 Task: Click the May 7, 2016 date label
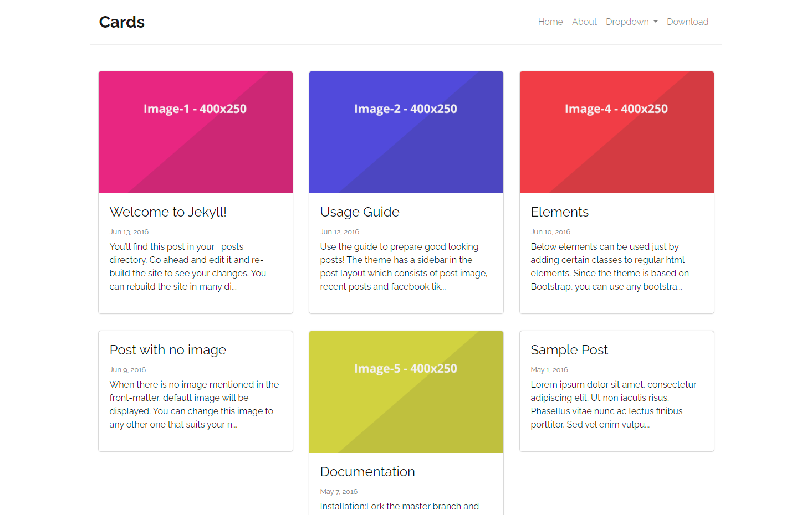339,492
